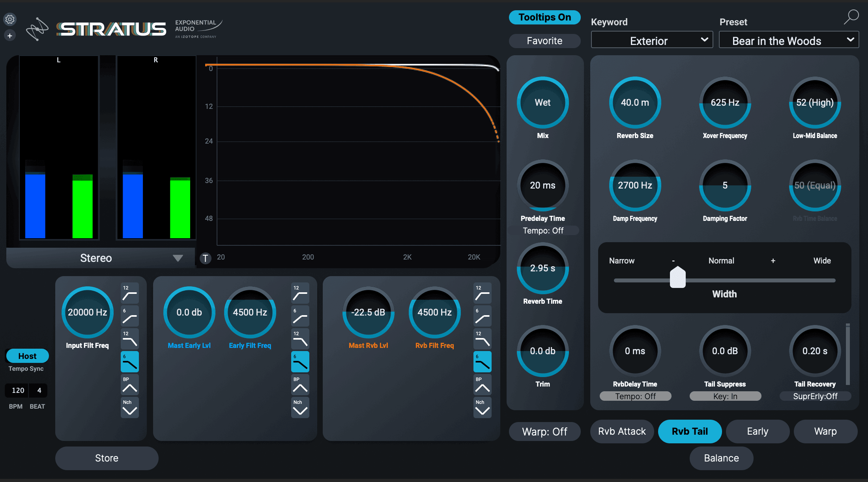Select 6 dB high-pass for Early filter
This screenshot has width=868, height=482.
(x=300, y=316)
